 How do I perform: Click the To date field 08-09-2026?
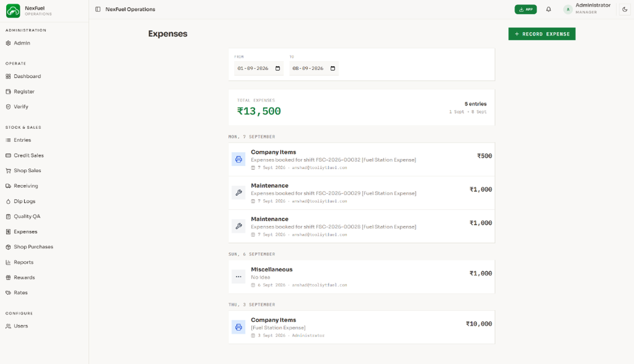coord(314,68)
